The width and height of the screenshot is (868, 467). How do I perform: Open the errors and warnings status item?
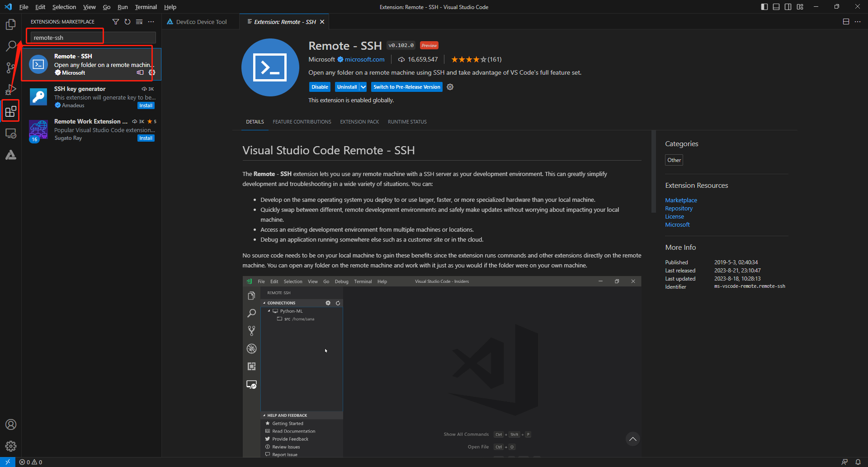[x=31, y=462]
